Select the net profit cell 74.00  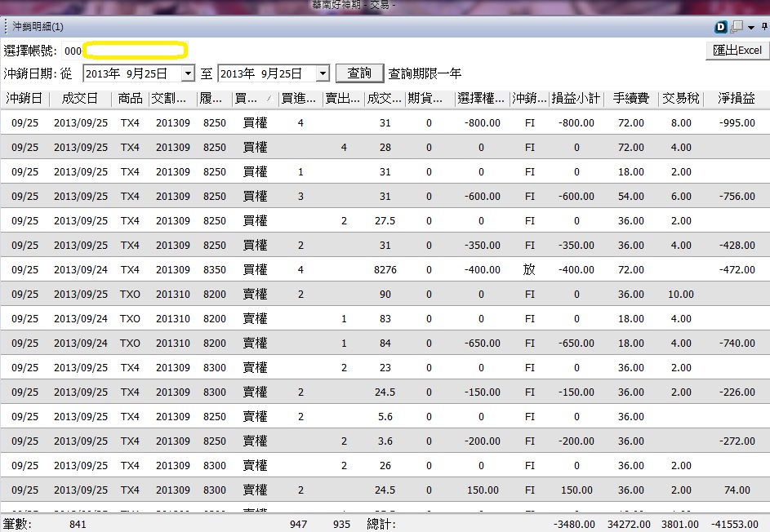click(x=737, y=490)
